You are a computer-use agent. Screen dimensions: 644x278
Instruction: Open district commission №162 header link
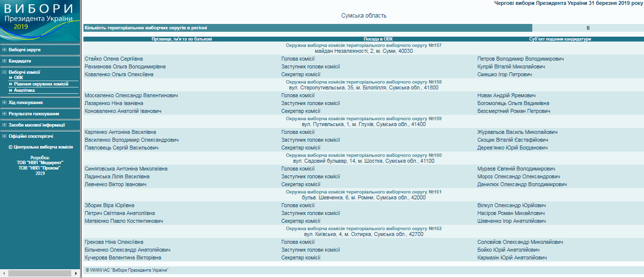(363, 229)
